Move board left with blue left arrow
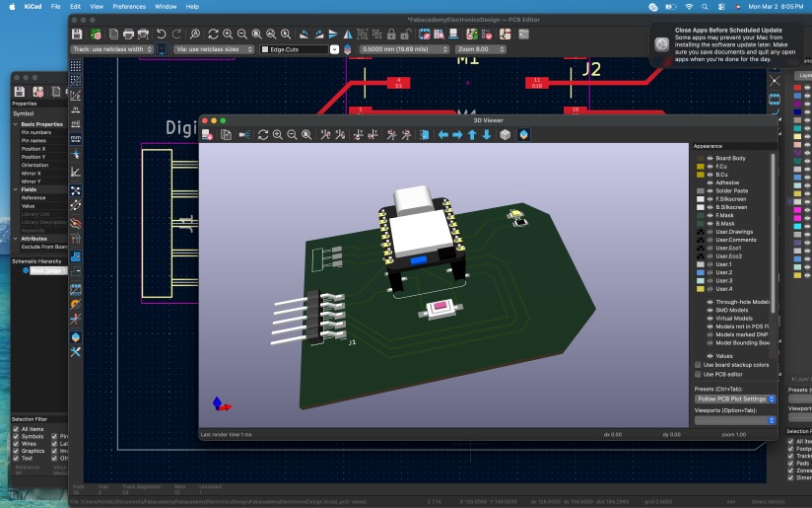Image resolution: width=812 pixels, height=508 pixels. coord(442,134)
